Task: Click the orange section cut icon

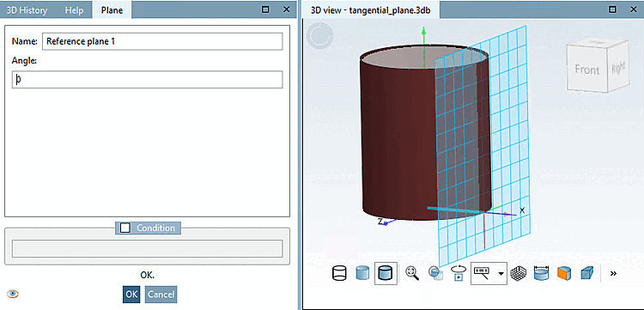Action: 565,273
